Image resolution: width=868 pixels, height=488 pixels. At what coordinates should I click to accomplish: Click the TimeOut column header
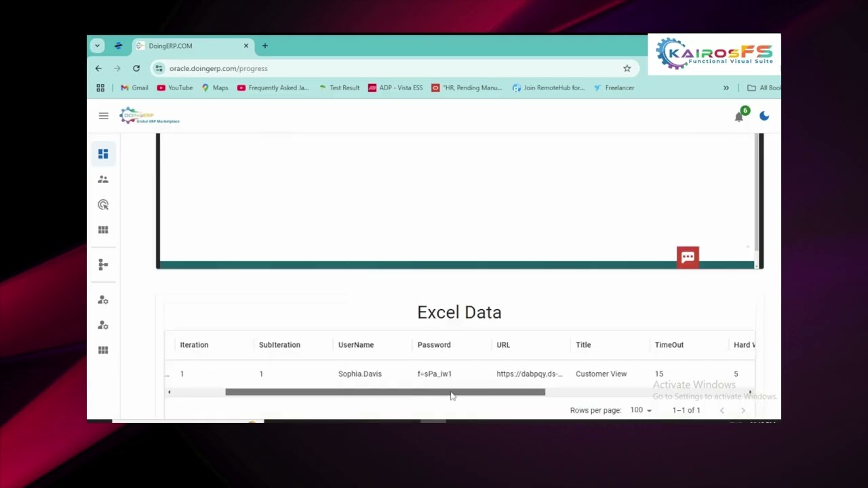(x=669, y=345)
